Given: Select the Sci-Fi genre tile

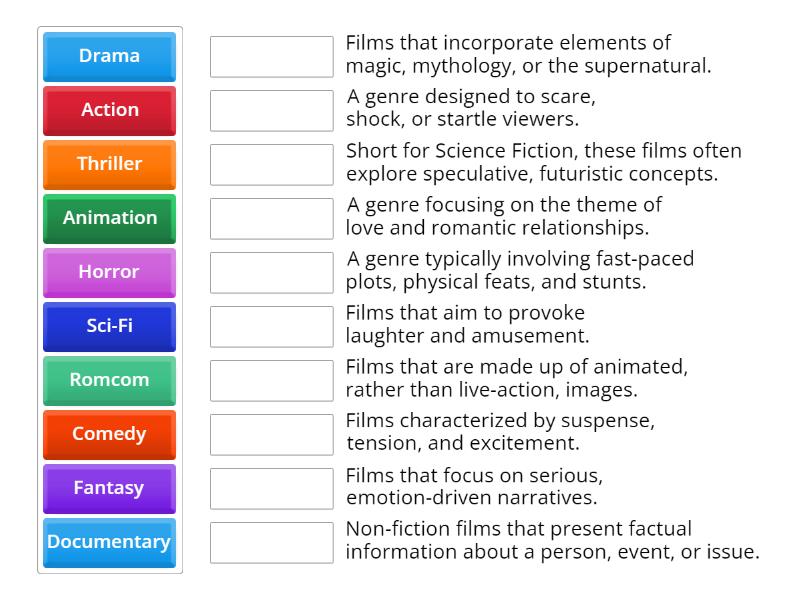Looking at the screenshot, I should point(107,326).
